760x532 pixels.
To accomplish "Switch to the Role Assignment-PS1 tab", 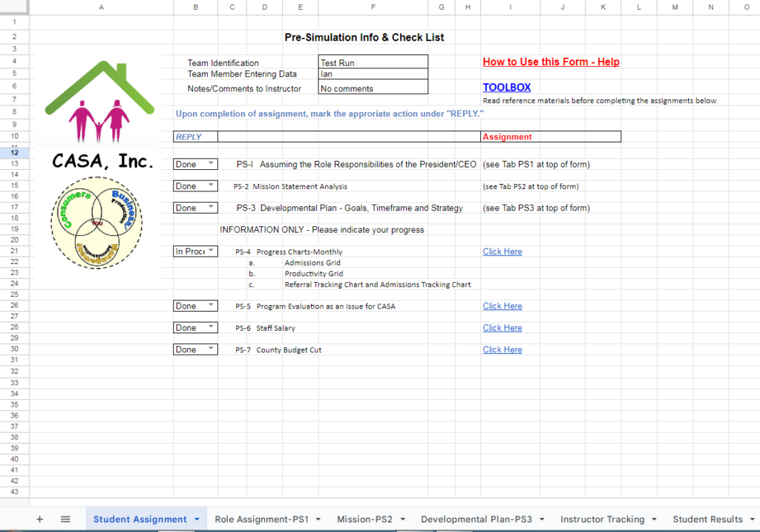I will (261, 519).
